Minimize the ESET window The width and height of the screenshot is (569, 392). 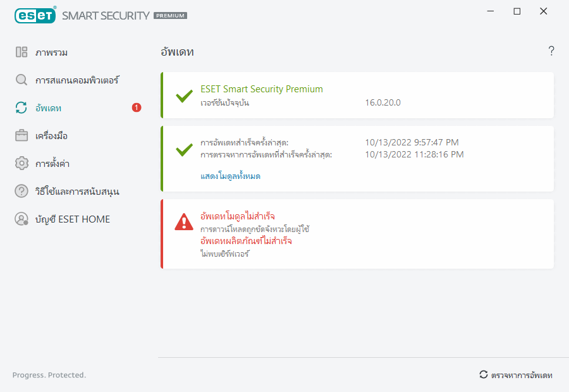click(491, 11)
